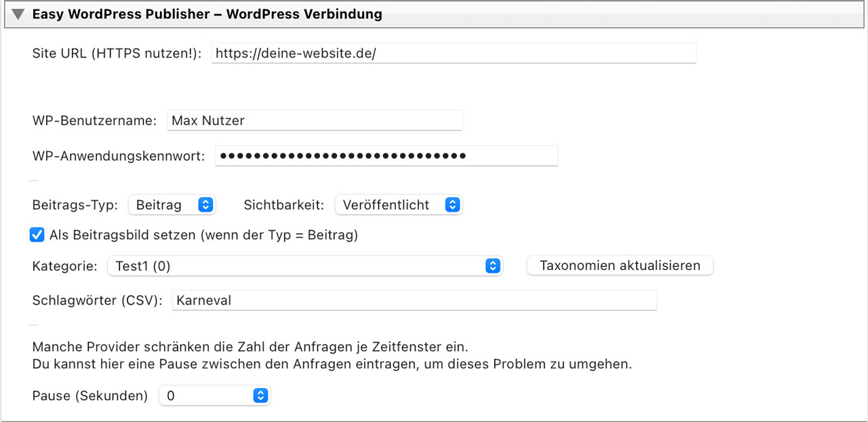Click the 'WP-Anwendungskennwort' label text
868x422 pixels.
(118, 156)
